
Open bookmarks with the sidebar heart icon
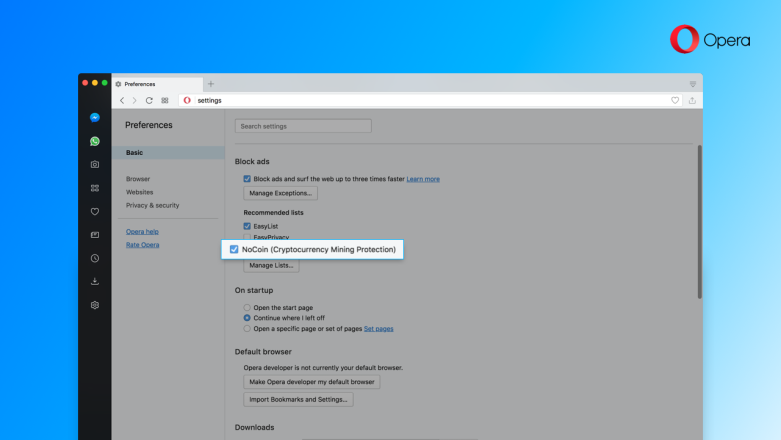click(95, 212)
